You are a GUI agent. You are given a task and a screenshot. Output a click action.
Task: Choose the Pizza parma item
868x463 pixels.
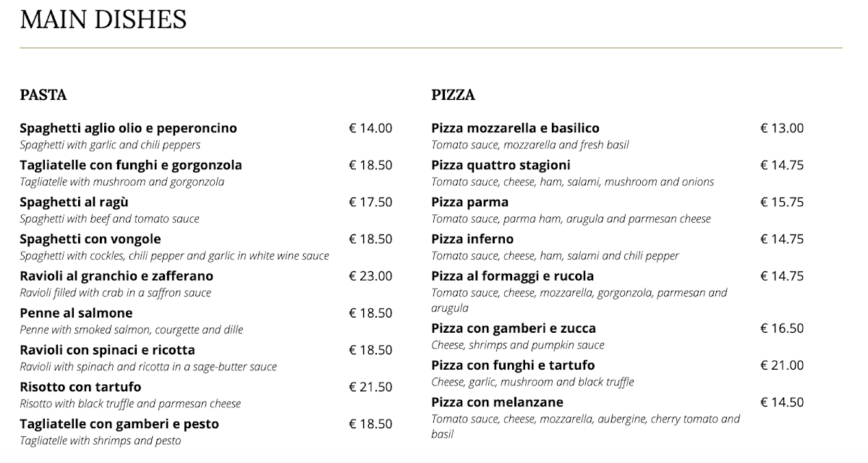tap(470, 203)
